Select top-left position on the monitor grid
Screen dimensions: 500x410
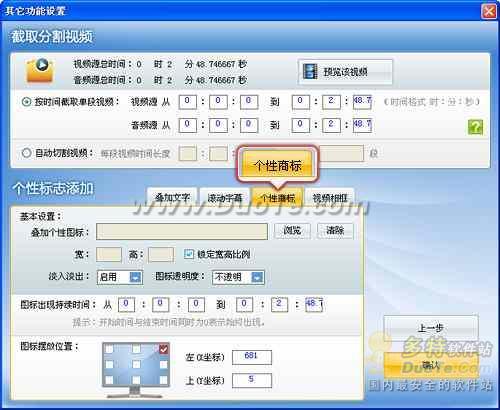tap(109, 349)
